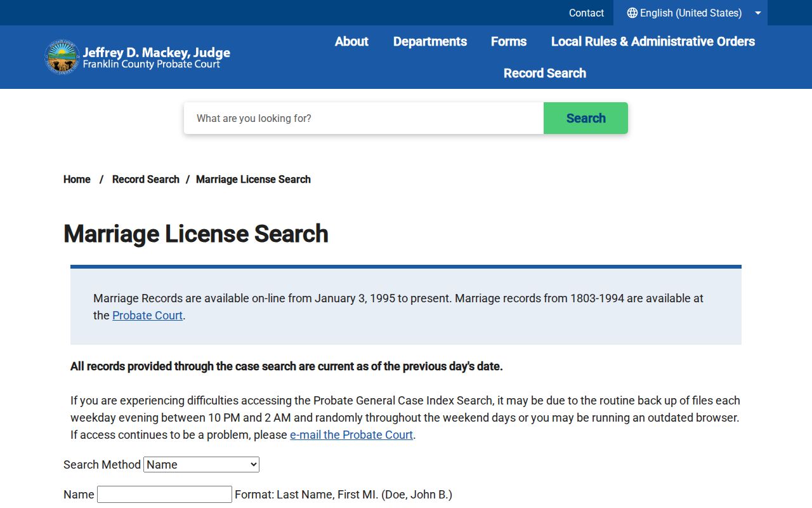
Task: Click the Name input field
Action: (x=164, y=495)
